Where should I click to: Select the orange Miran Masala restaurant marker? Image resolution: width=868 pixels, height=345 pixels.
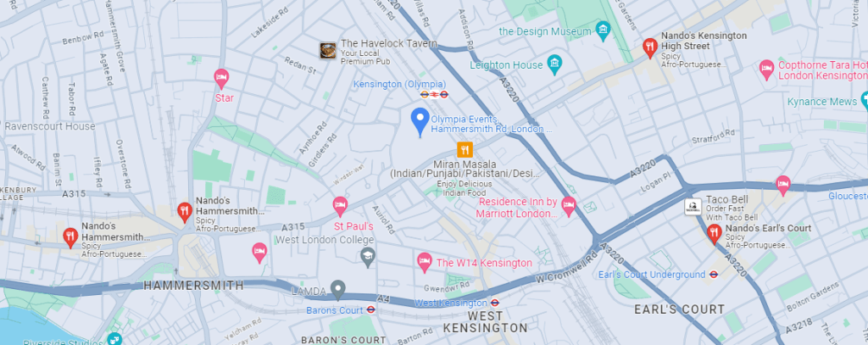pyautogui.click(x=465, y=149)
